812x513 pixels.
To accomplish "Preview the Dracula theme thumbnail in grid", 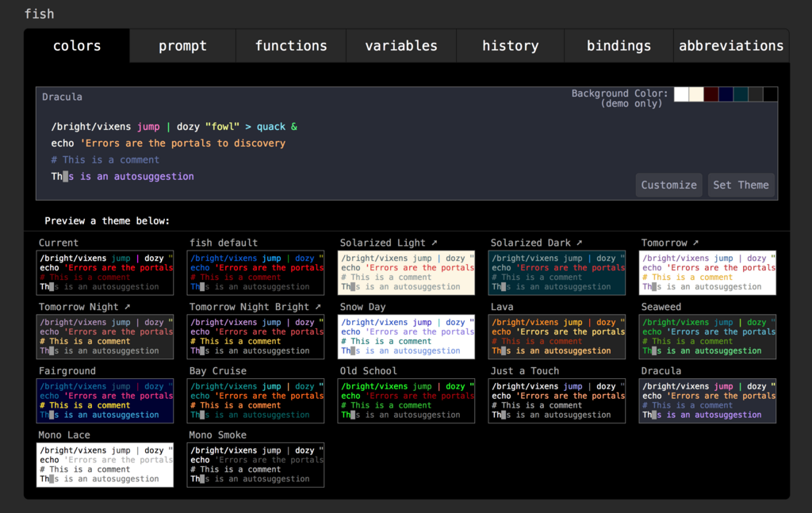I will (707, 400).
